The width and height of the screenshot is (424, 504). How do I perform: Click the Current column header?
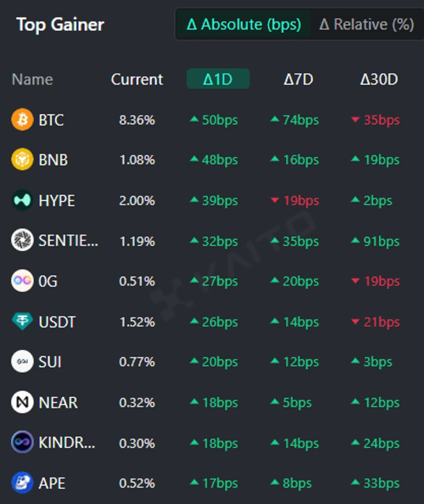[137, 80]
